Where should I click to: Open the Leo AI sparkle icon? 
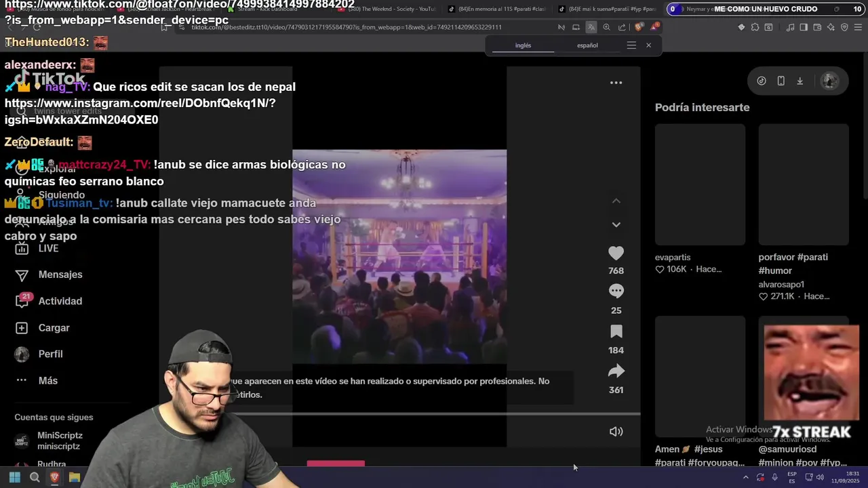(x=831, y=27)
